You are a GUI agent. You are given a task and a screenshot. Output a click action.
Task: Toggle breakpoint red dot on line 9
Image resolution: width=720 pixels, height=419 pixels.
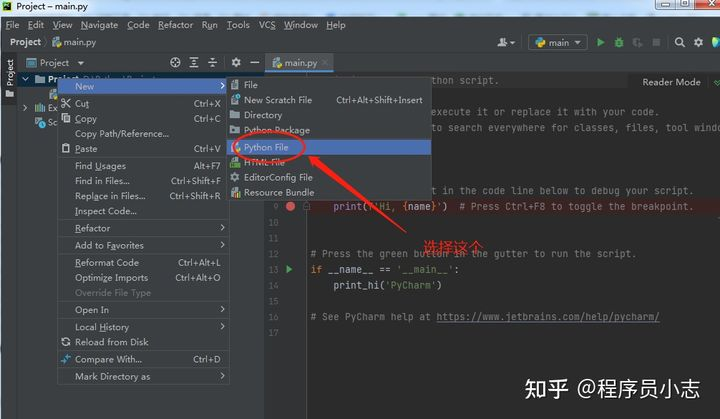pos(290,206)
